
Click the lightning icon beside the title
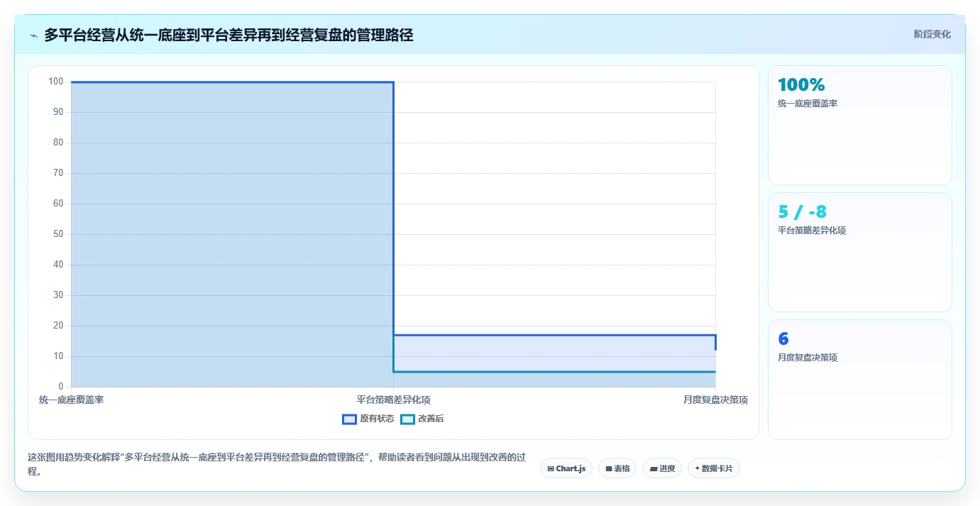(33, 35)
